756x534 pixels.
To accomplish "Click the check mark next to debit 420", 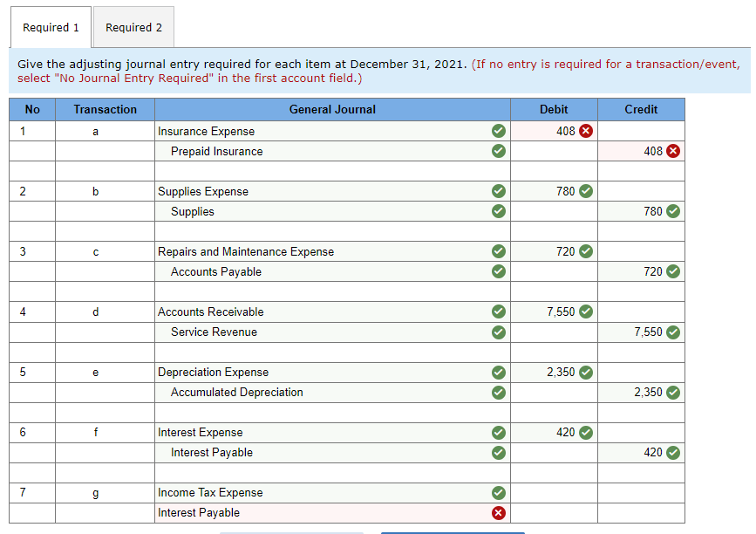I will pos(586,432).
